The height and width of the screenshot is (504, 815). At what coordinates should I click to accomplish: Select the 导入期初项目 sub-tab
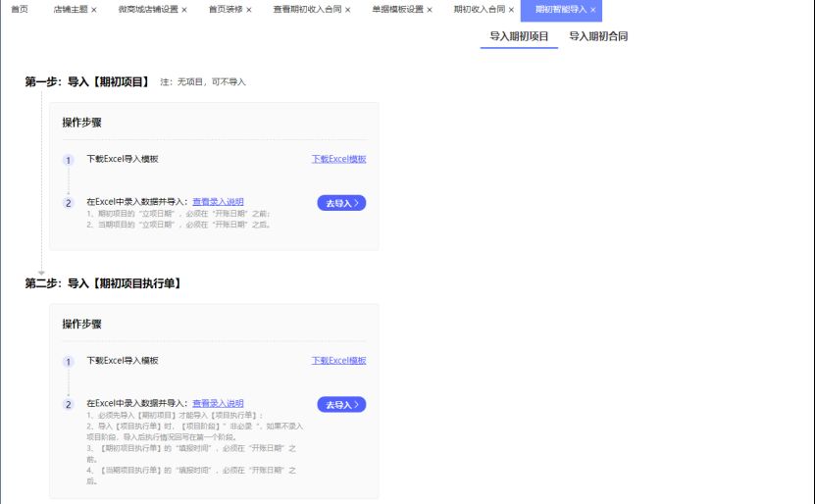[x=519, y=36]
